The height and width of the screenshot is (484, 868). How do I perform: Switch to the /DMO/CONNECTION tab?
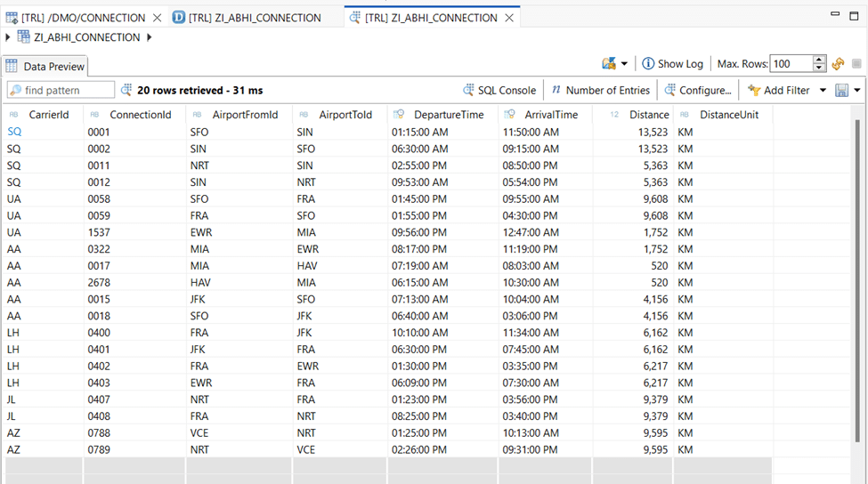[x=76, y=18]
